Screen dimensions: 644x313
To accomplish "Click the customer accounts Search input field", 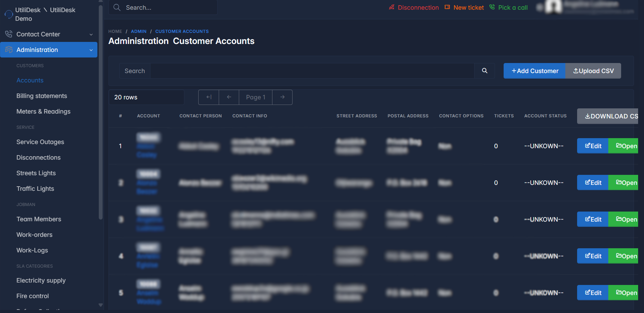I will click(312, 71).
